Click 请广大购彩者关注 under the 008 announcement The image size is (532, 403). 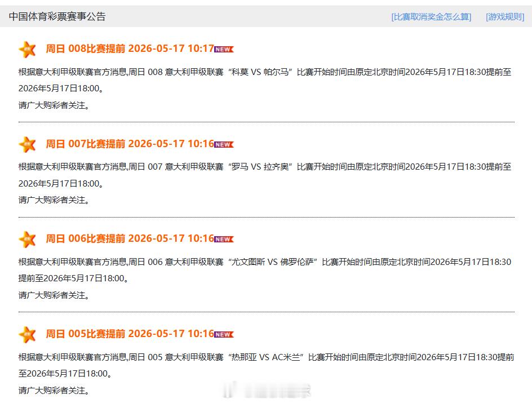(x=54, y=105)
